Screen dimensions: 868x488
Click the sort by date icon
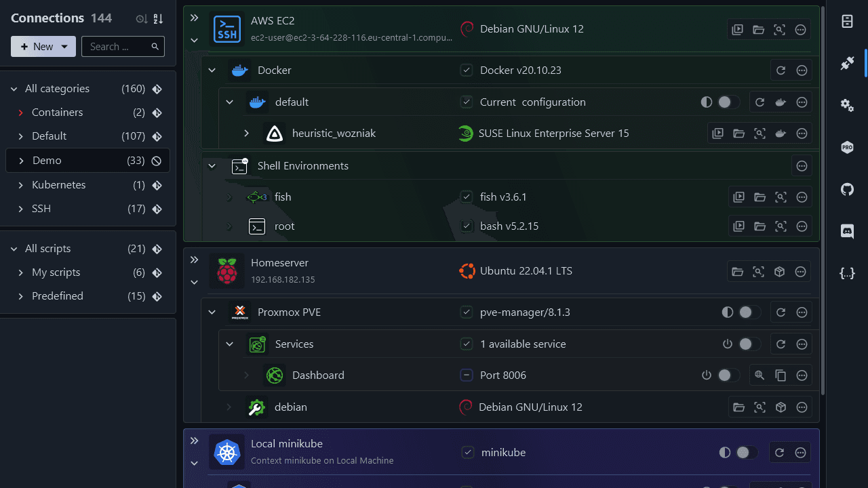click(x=142, y=19)
